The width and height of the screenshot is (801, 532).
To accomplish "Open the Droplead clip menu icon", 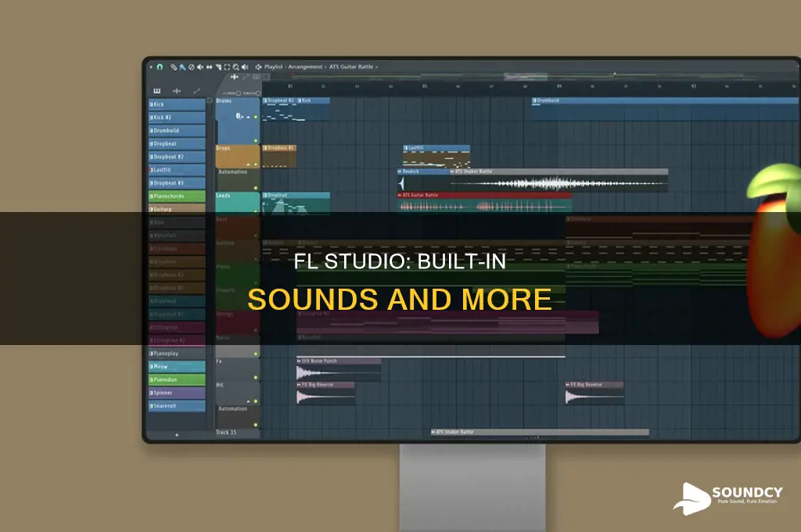I will click(265, 196).
